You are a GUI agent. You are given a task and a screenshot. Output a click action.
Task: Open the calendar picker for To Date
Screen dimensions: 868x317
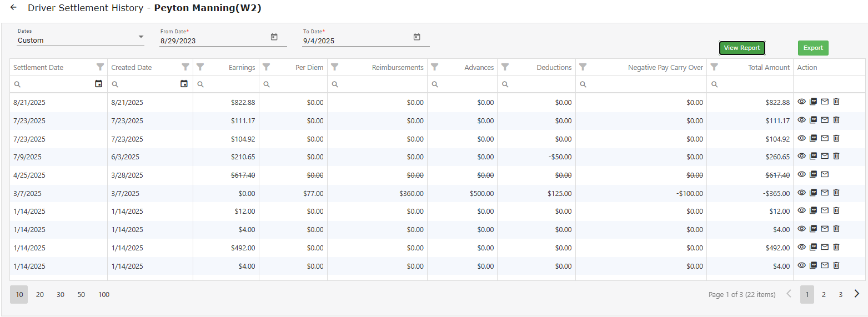(417, 37)
